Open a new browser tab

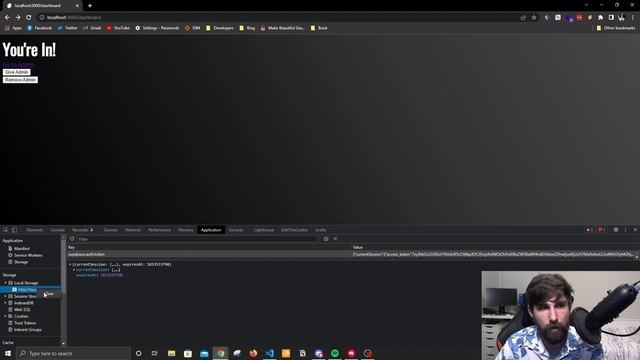[x=90, y=6]
